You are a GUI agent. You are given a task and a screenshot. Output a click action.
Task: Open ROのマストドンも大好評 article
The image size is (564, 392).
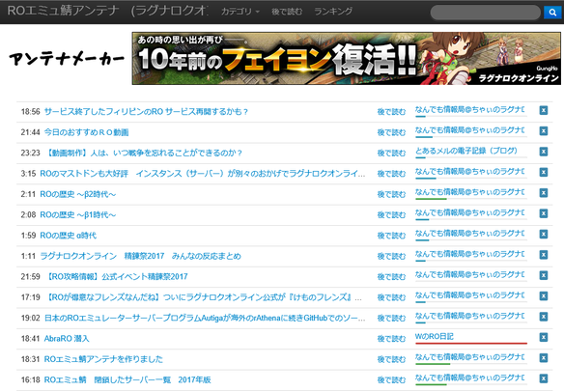point(203,174)
